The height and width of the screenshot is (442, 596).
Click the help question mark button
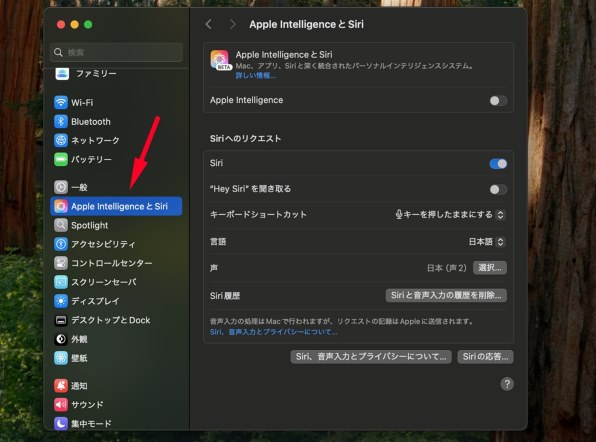click(507, 384)
